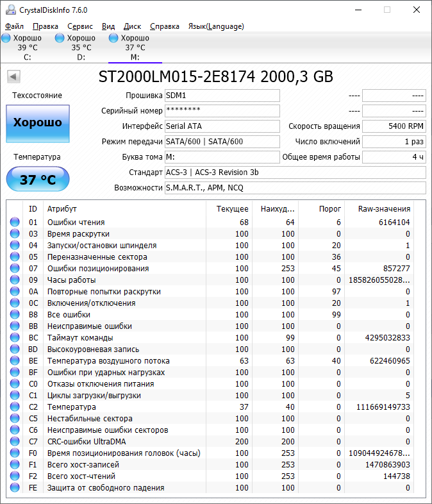Click the Стандарт field ACS-3 Revision 3b
This screenshot has width=432, height=504.
pyautogui.click(x=295, y=172)
